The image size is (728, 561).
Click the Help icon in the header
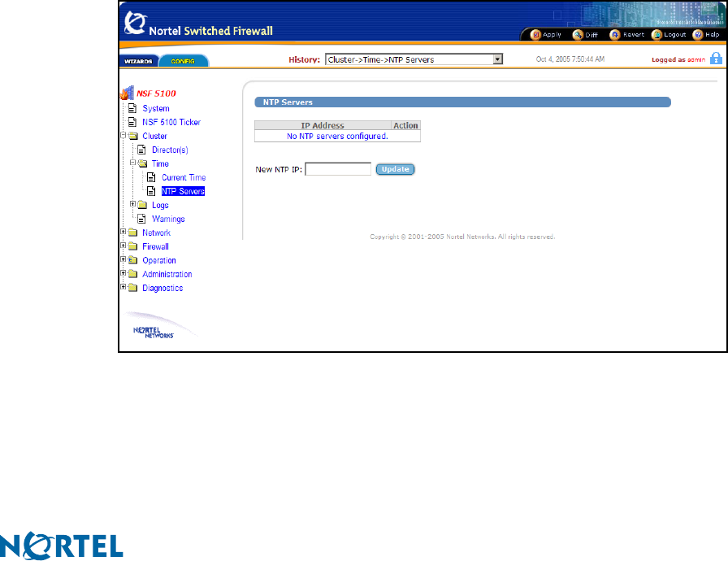697,35
